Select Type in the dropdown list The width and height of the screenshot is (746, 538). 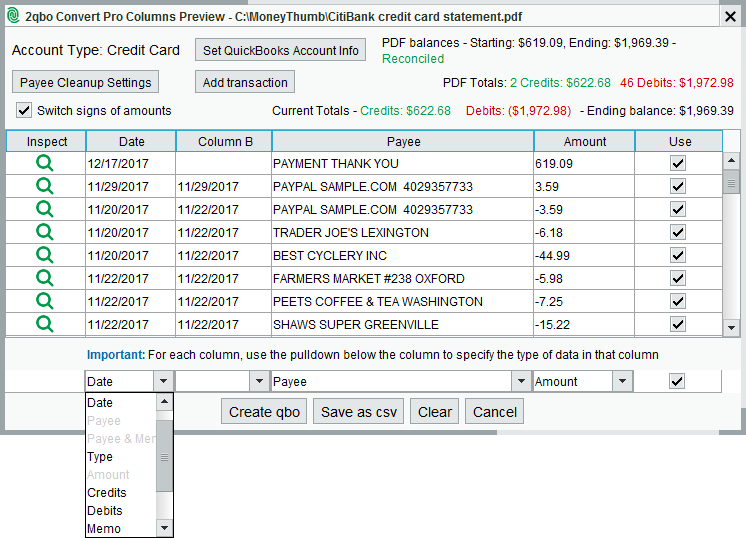(121, 457)
